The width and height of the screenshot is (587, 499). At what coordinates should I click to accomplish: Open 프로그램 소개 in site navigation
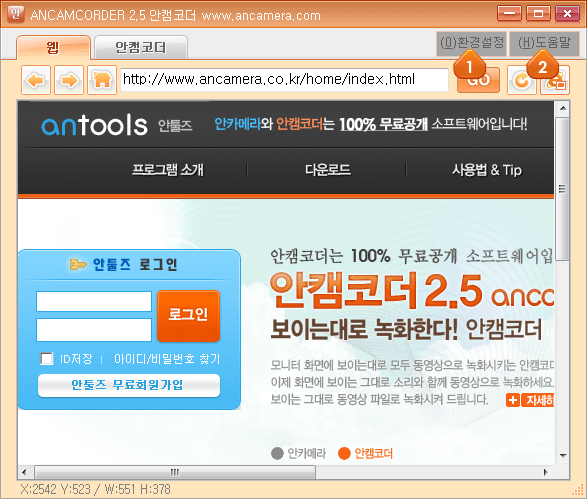168,170
